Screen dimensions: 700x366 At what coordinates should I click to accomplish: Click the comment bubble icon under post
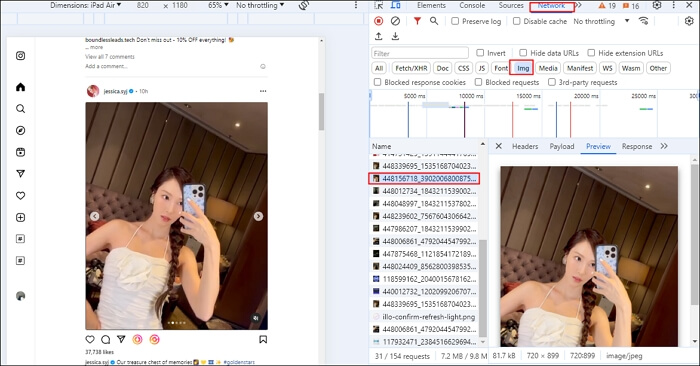pyautogui.click(x=106, y=339)
